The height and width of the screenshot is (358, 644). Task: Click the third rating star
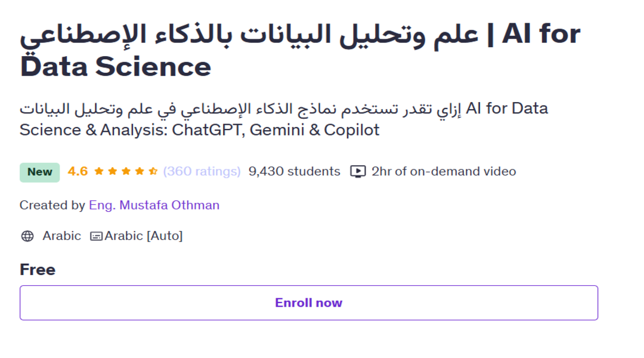click(126, 172)
